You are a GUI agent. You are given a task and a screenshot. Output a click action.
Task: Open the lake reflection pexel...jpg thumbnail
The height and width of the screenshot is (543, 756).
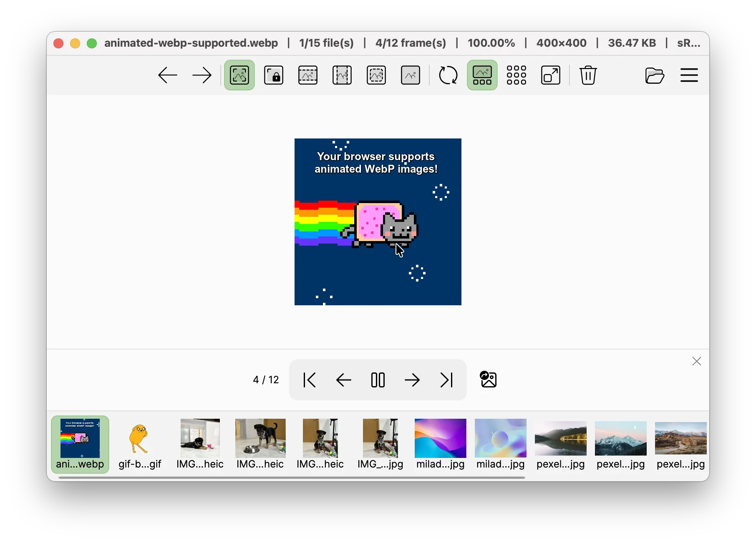[561, 445]
